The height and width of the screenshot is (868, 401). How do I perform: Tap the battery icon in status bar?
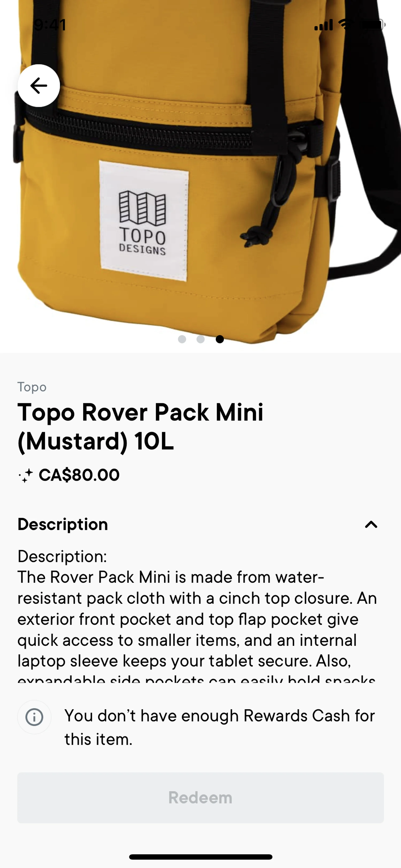coord(373,24)
